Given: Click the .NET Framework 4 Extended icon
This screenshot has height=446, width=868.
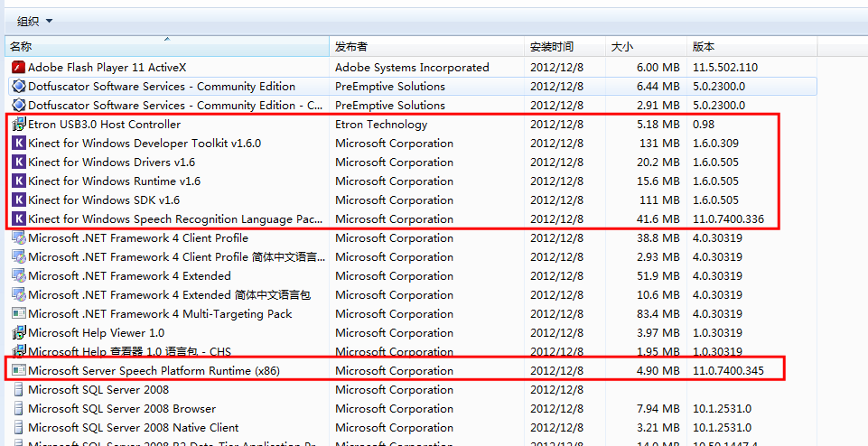Looking at the screenshot, I should click(x=19, y=275).
